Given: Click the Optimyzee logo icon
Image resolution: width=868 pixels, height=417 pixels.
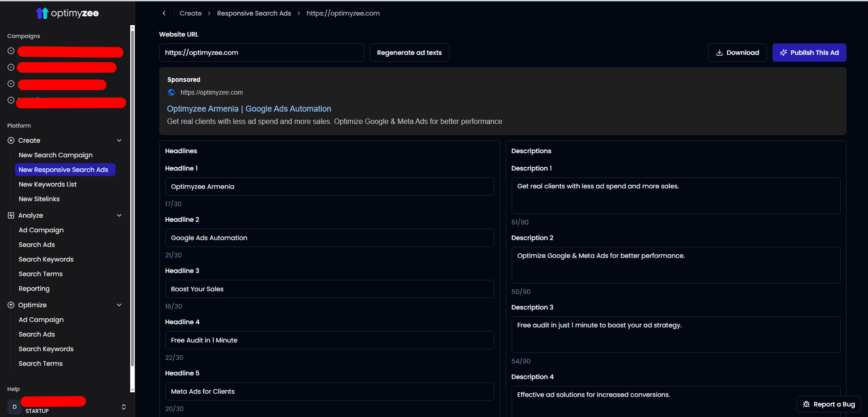Looking at the screenshot, I should click(x=42, y=13).
